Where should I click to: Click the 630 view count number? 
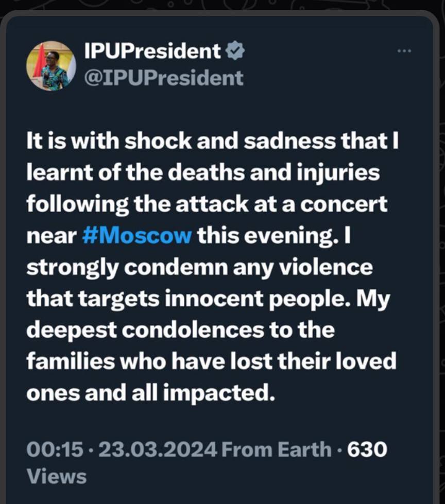367,449
